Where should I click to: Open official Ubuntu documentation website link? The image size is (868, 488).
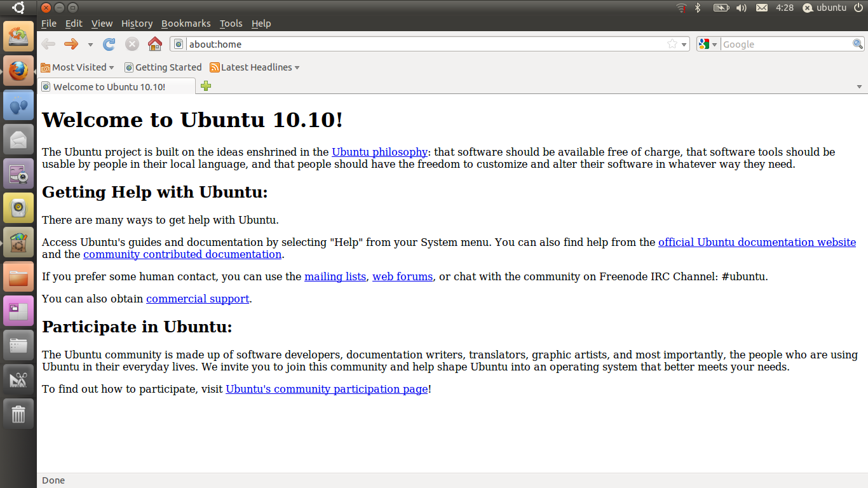pyautogui.click(x=757, y=242)
